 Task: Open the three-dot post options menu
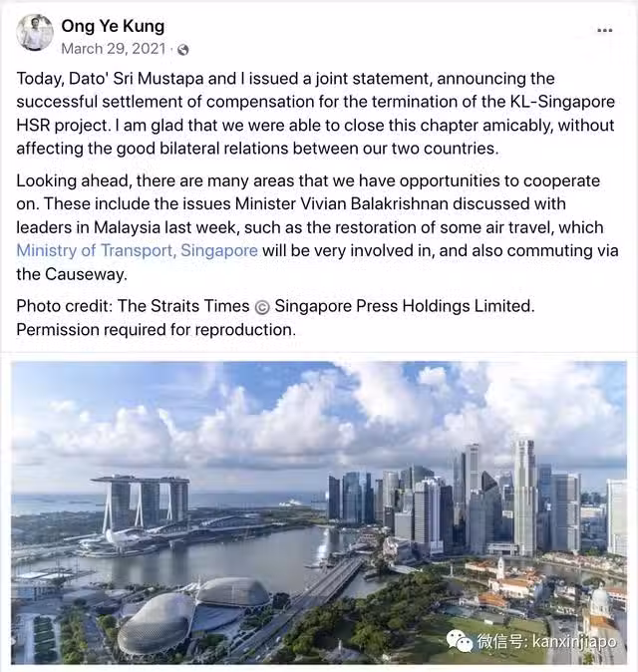click(x=604, y=30)
